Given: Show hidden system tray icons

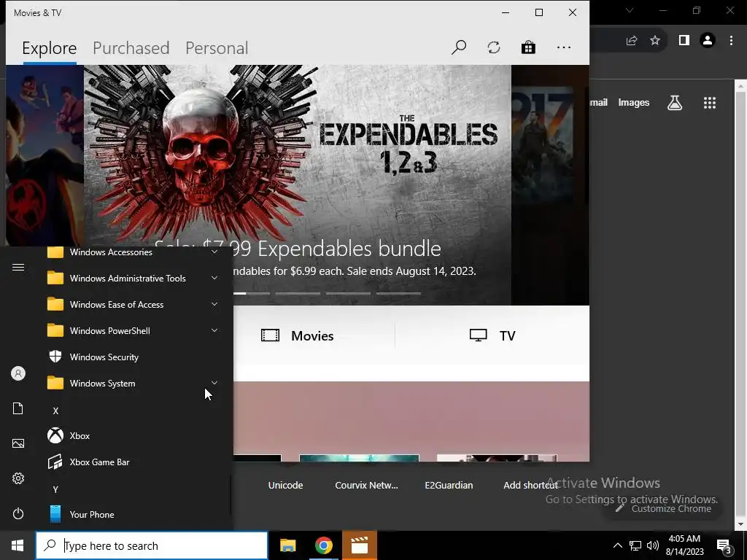Looking at the screenshot, I should pos(617,545).
